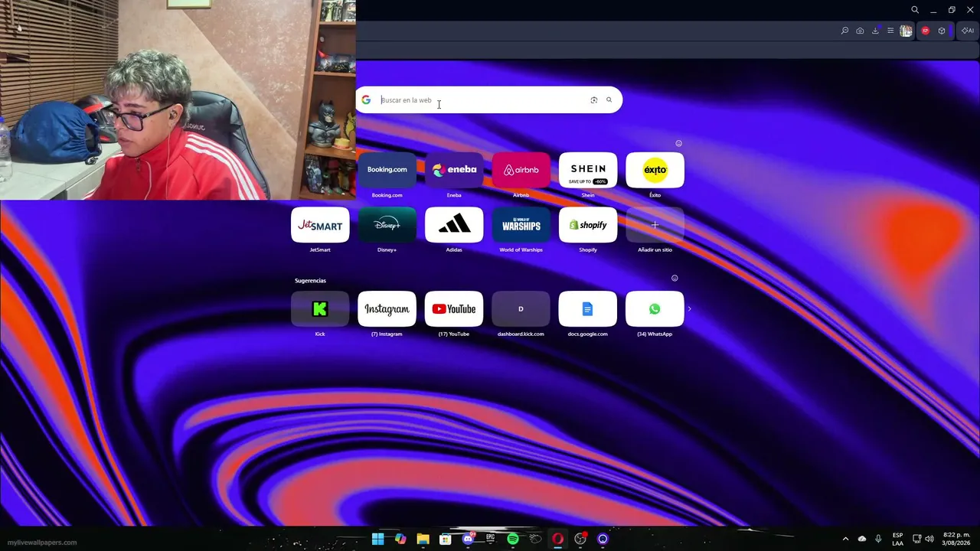Viewport: 980px width, 551px height.
Task: Submit the search with the magnifier icon
Action: (609, 99)
